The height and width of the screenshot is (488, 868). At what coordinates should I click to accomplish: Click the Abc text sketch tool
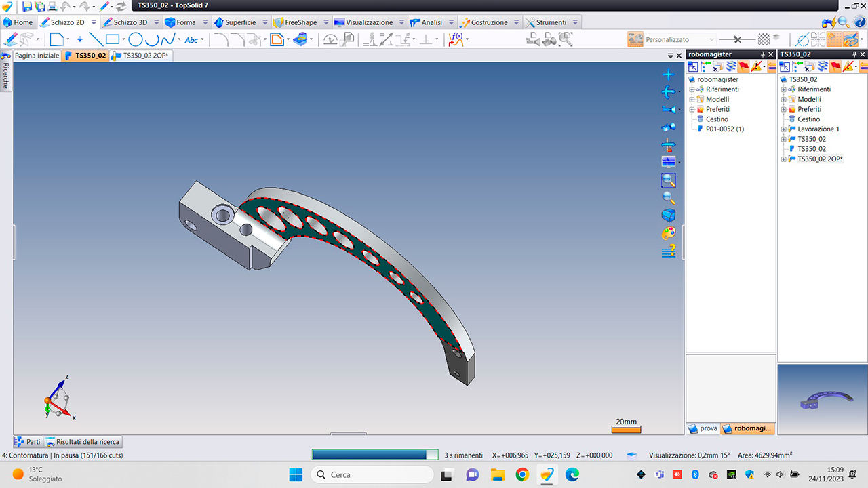coord(191,40)
